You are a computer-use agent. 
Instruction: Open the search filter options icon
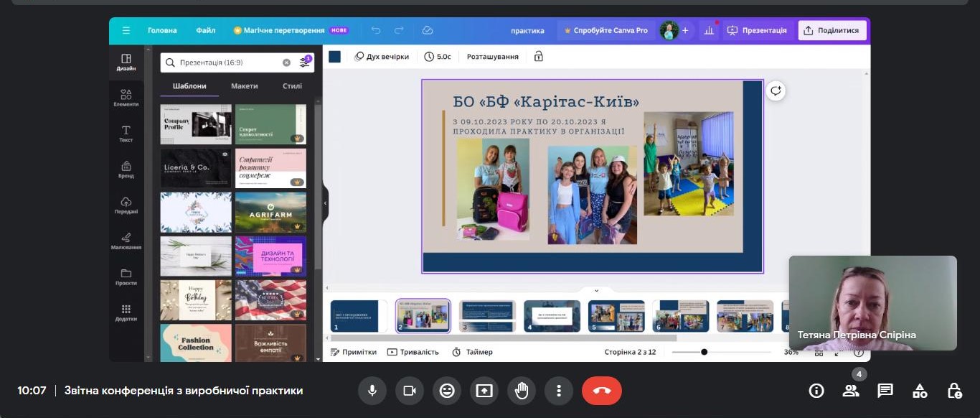click(x=305, y=62)
